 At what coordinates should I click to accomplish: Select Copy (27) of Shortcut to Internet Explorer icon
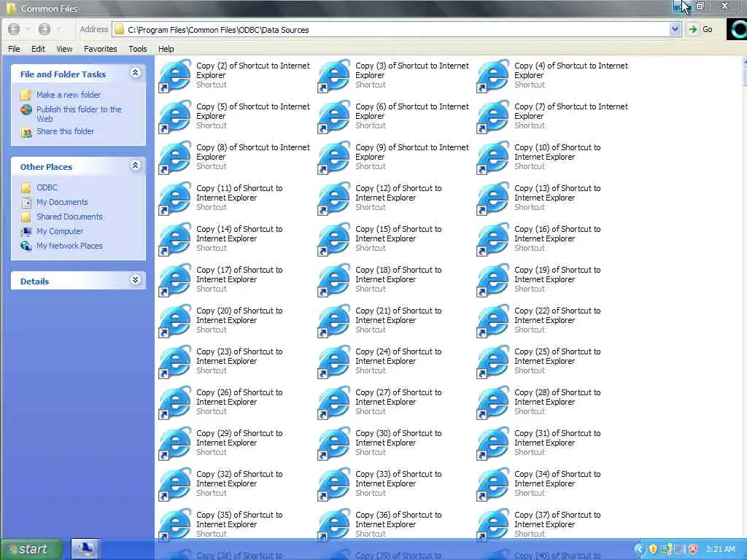coord(334,403)
